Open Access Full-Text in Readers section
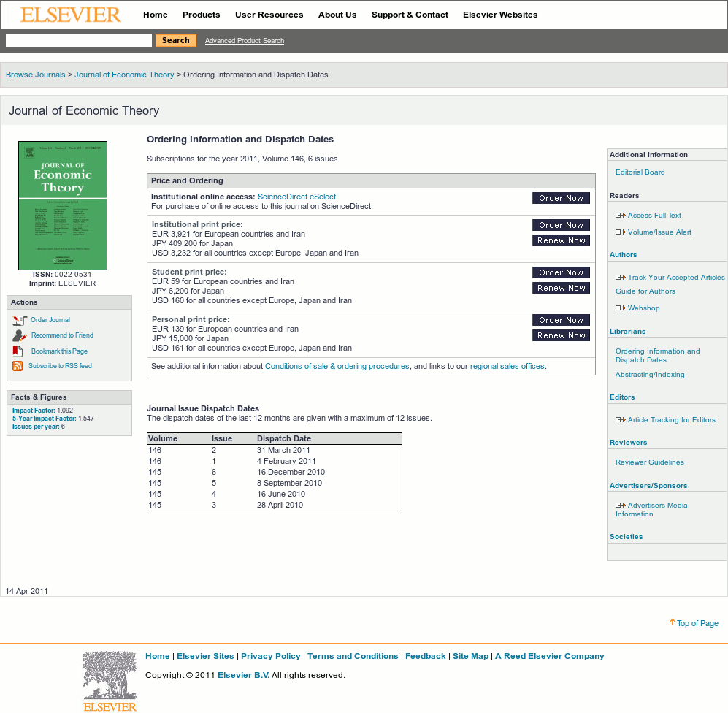The height and width of the screenshot is (713, 728). pyautogui.click(x=655, y=216)
